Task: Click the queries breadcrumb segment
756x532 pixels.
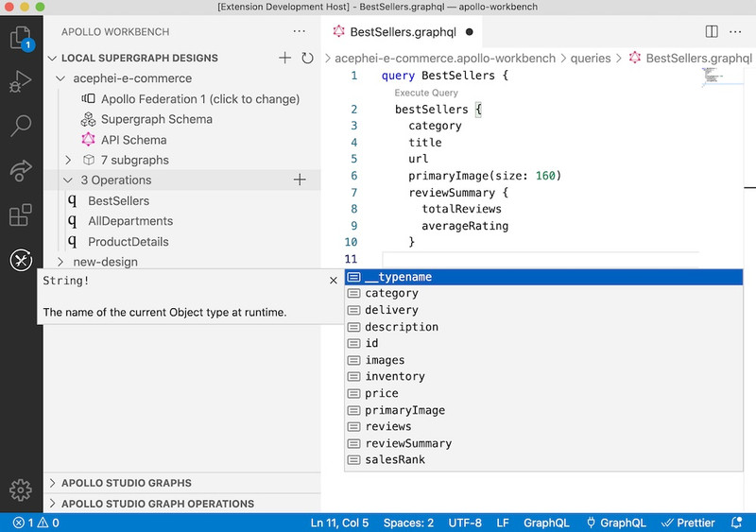Action: tap(591, 59)
